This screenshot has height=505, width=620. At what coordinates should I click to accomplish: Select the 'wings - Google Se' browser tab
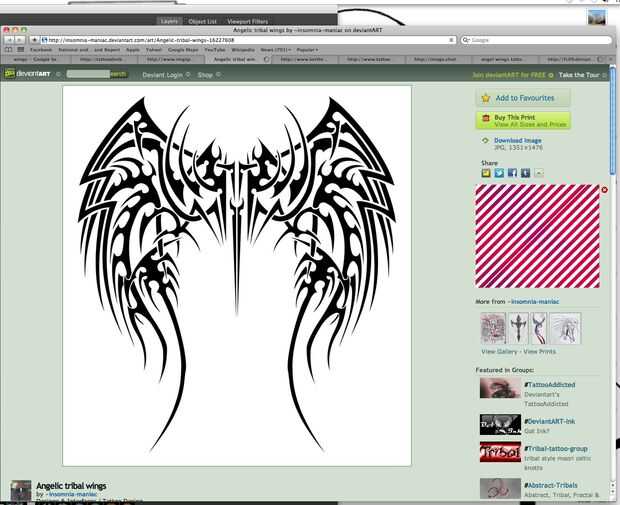tap(35, 59)
